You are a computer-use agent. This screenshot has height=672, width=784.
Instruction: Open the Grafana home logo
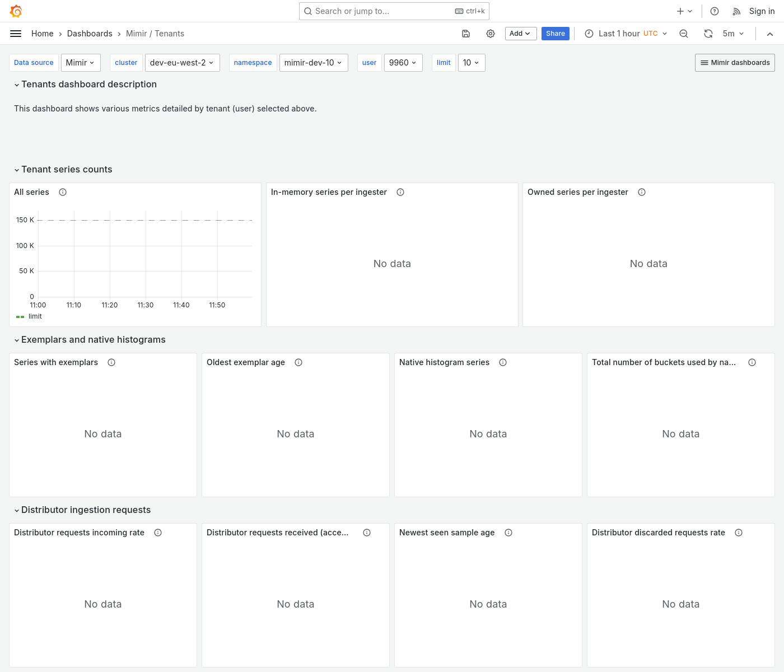click(15, 11)
